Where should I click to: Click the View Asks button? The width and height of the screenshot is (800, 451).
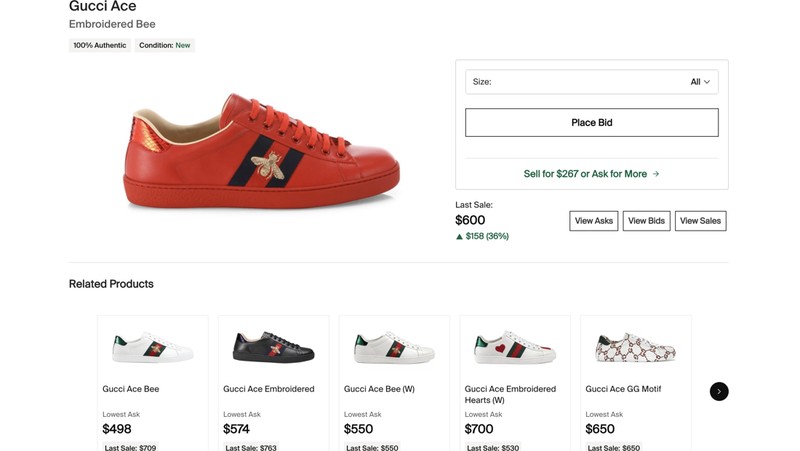click(594, 221)
